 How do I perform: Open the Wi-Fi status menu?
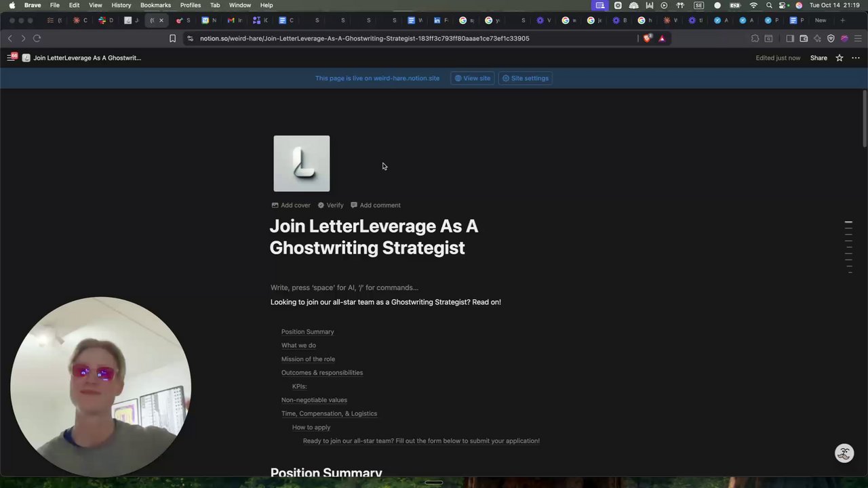pos(753,5)
